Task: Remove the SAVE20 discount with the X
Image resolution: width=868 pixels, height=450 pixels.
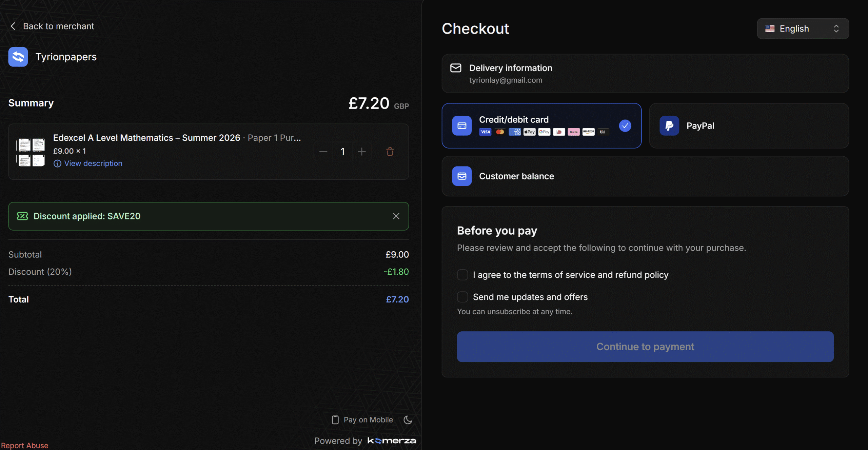Action: 396,216
